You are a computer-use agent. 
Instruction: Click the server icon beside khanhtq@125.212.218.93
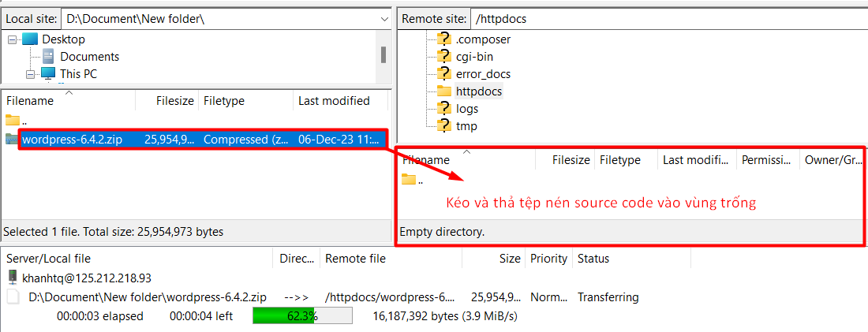tap(13, 278)
